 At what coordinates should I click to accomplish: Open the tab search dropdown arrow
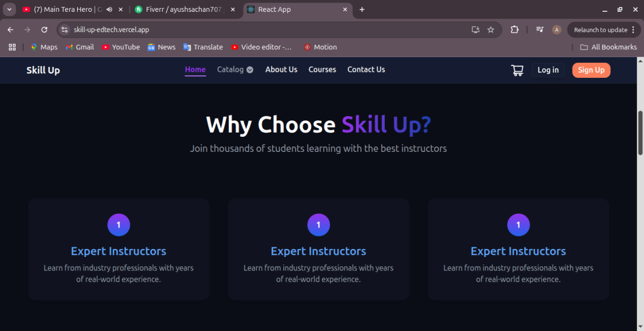[x=9, y=10]
